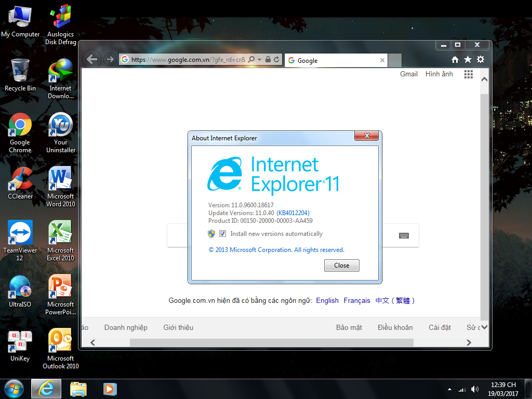
Task: Close the Google tab
Action: click(382, 60)
